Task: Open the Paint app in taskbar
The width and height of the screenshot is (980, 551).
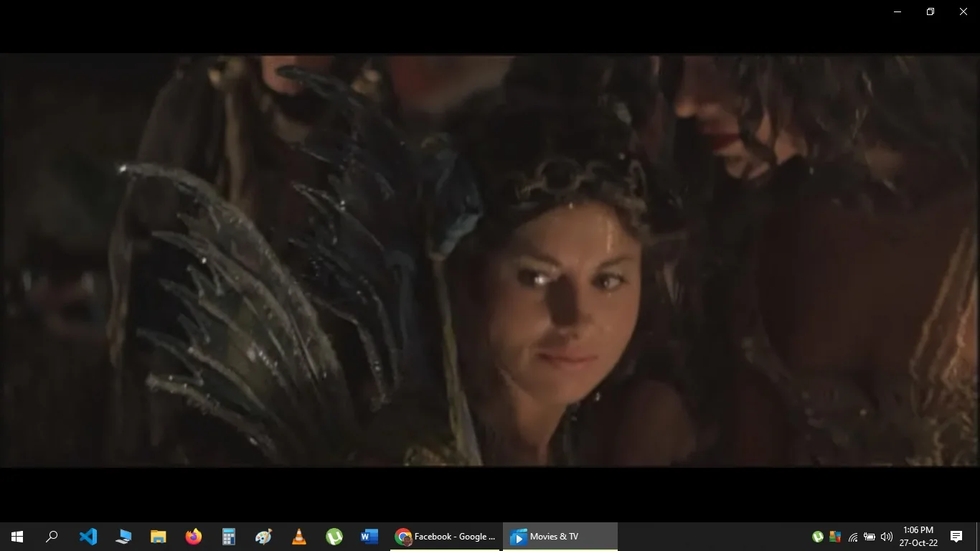Action: tap(263, 537)
